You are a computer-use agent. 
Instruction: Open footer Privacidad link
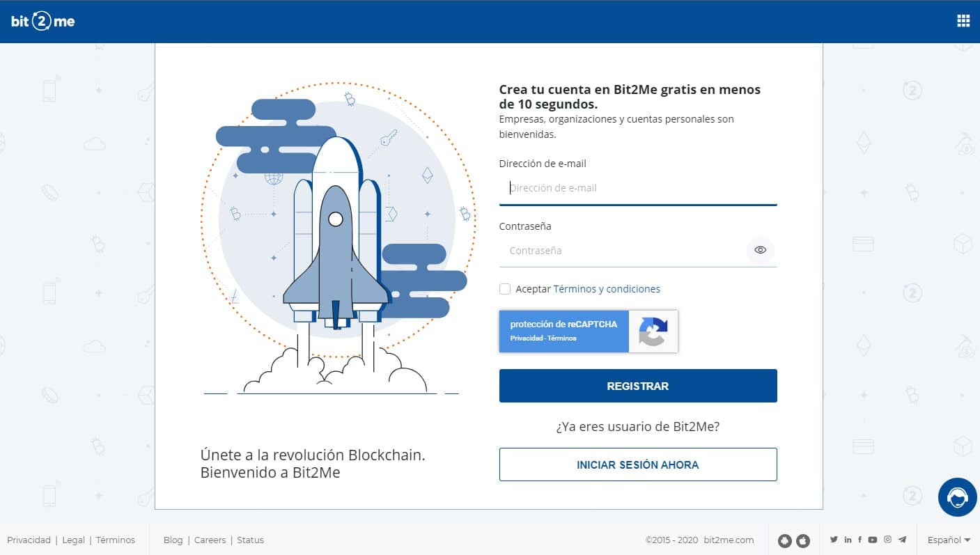pos(29,540)
